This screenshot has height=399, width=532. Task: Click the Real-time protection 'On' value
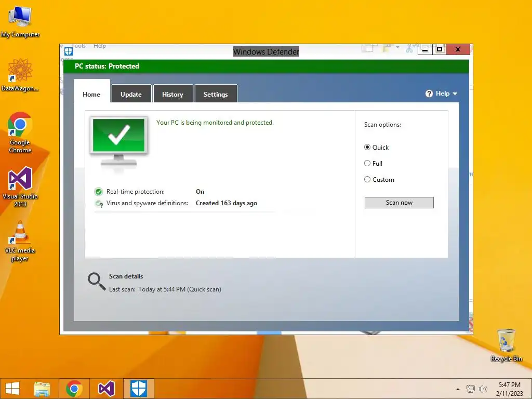tap(200, 191)
